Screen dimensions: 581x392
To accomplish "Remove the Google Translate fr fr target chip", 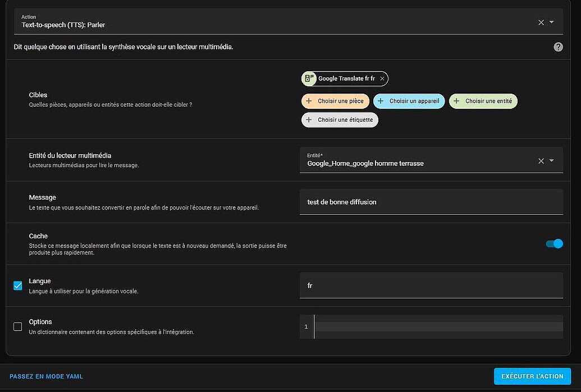I will (x=382, y=79).
